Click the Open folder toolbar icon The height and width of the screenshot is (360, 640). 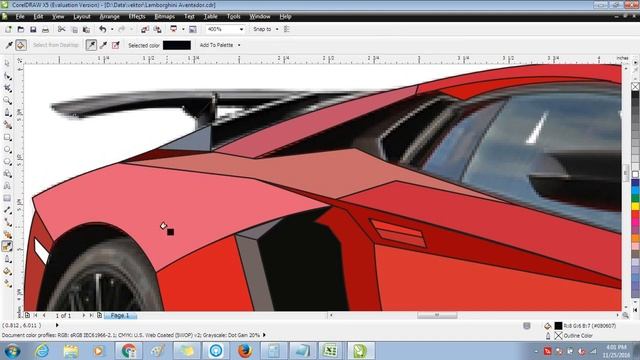pos(20,29)
